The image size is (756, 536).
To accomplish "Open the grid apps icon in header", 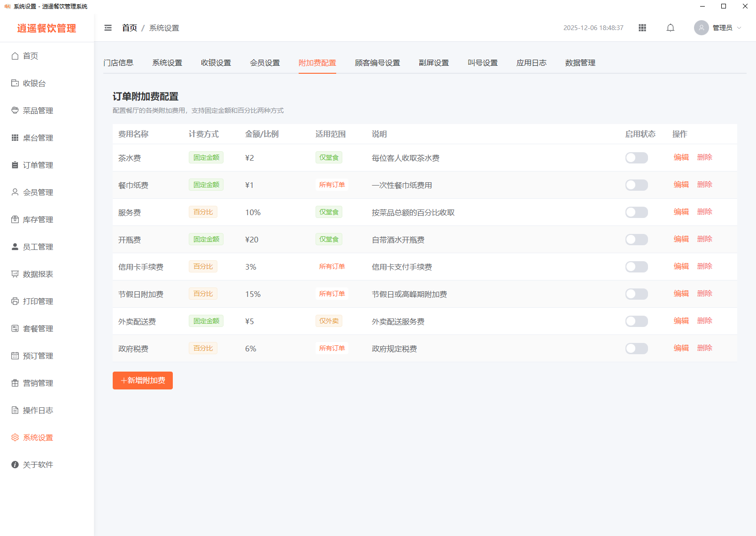I will 642,28.
